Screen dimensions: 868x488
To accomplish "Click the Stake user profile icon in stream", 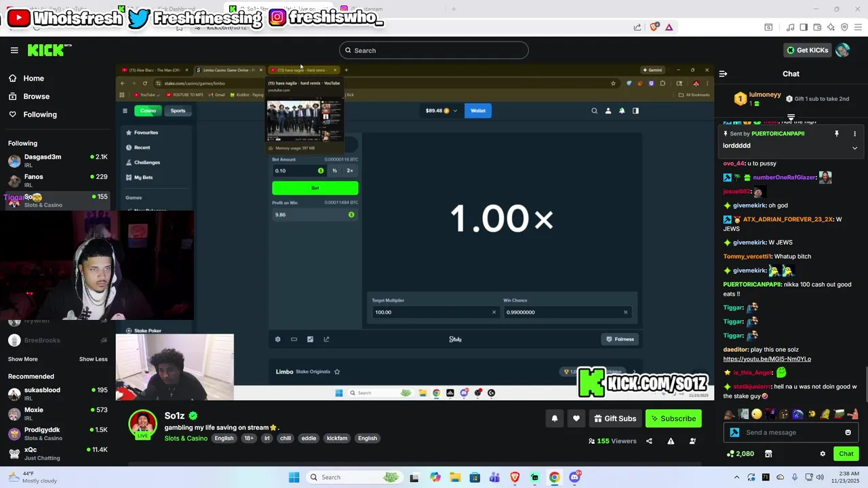I will [608, 110].
